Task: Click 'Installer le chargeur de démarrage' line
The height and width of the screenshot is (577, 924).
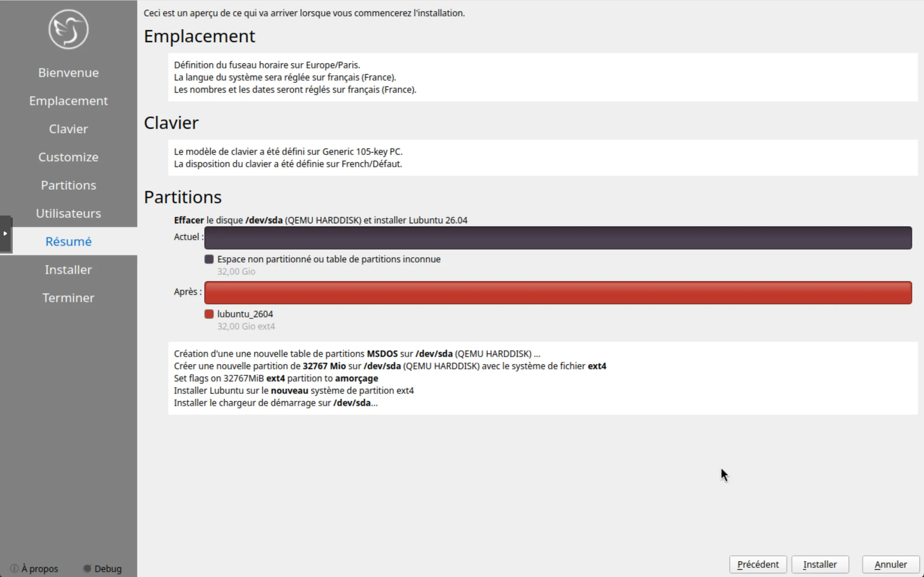Action: (x=276, y=403)
